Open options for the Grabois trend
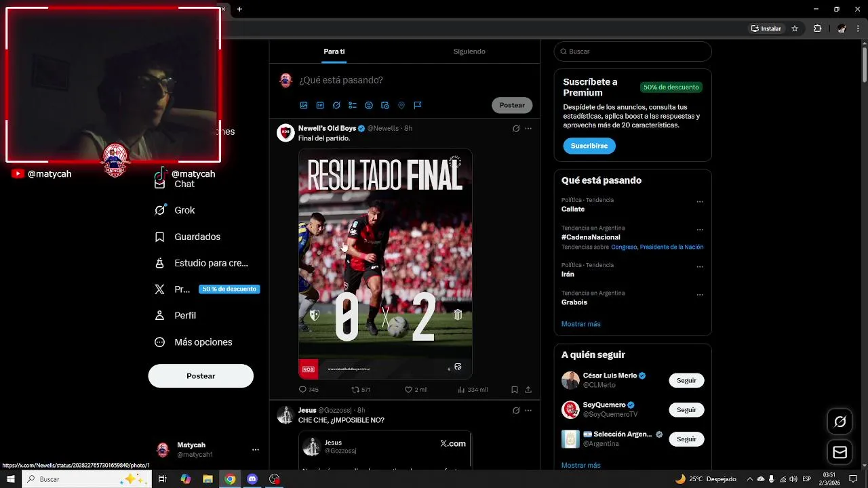868x488 pixels. [700, 295]
